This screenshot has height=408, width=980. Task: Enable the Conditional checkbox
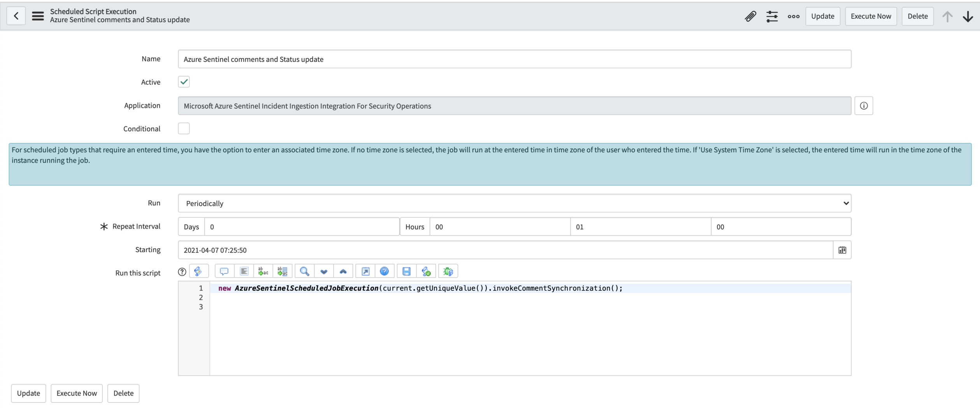tap(184, 128)
